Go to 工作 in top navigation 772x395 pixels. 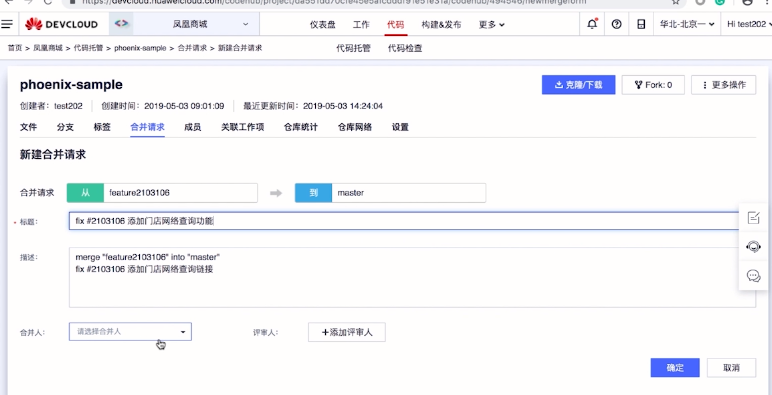361,25
